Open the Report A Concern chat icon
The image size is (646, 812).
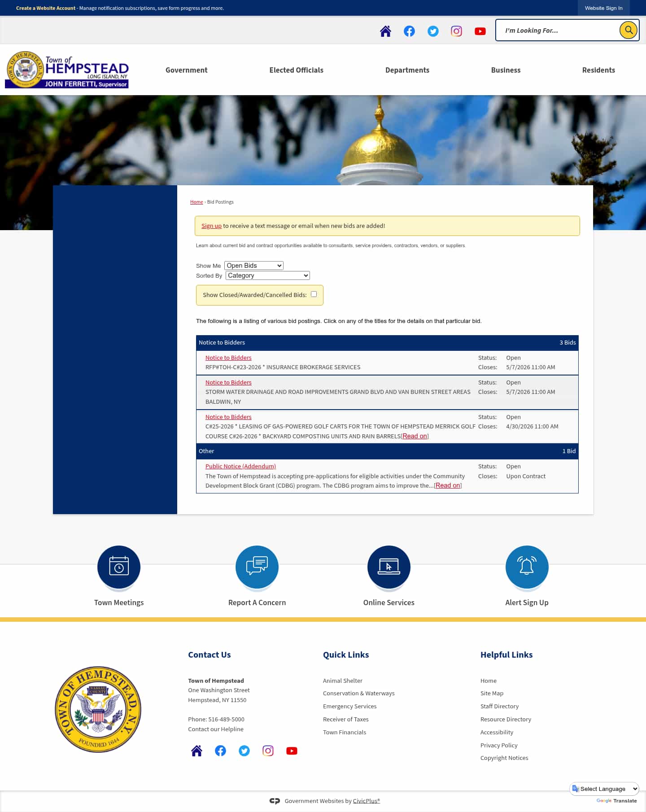257,567
